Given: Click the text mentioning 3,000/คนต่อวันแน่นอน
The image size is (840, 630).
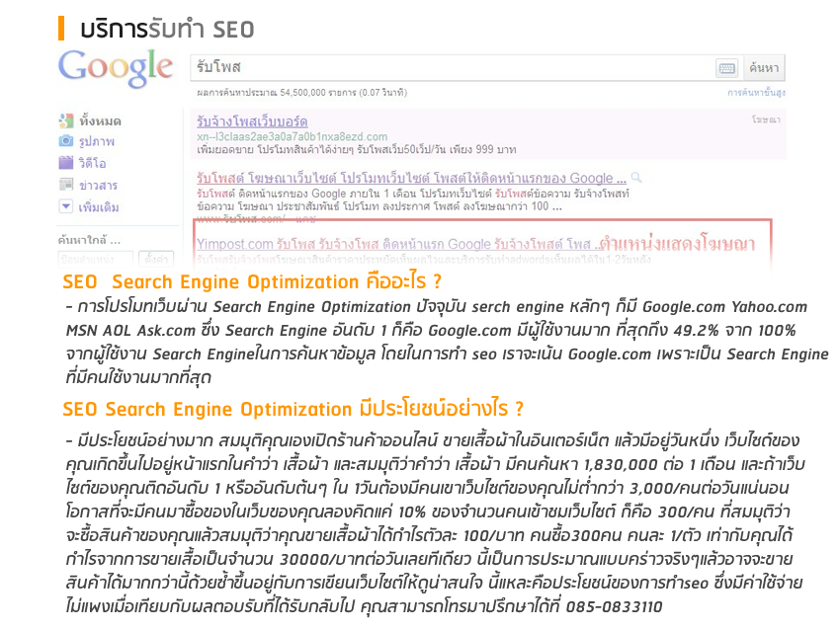Looking at the screenshot, I should (710, 488).
